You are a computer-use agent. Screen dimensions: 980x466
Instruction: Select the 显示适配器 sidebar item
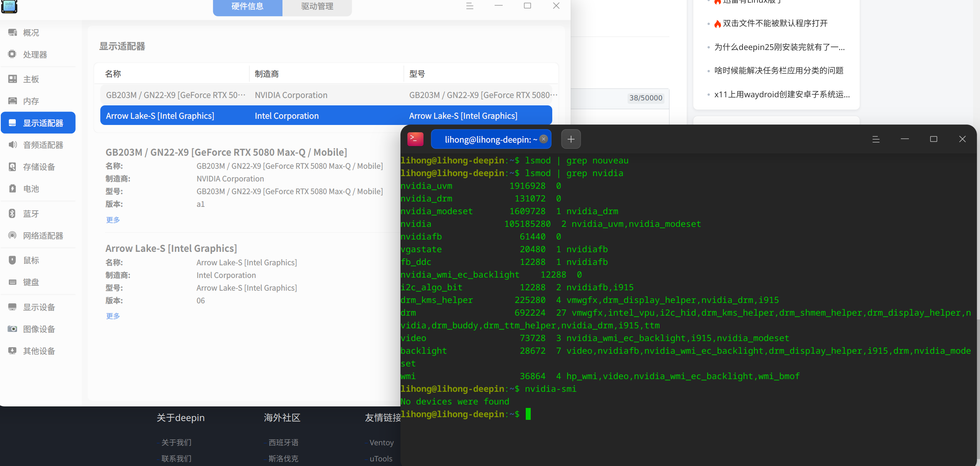pos(38,123)
